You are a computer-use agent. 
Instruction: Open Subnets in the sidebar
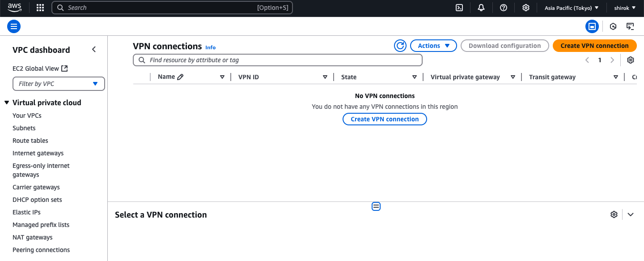(x=24, y=128)
